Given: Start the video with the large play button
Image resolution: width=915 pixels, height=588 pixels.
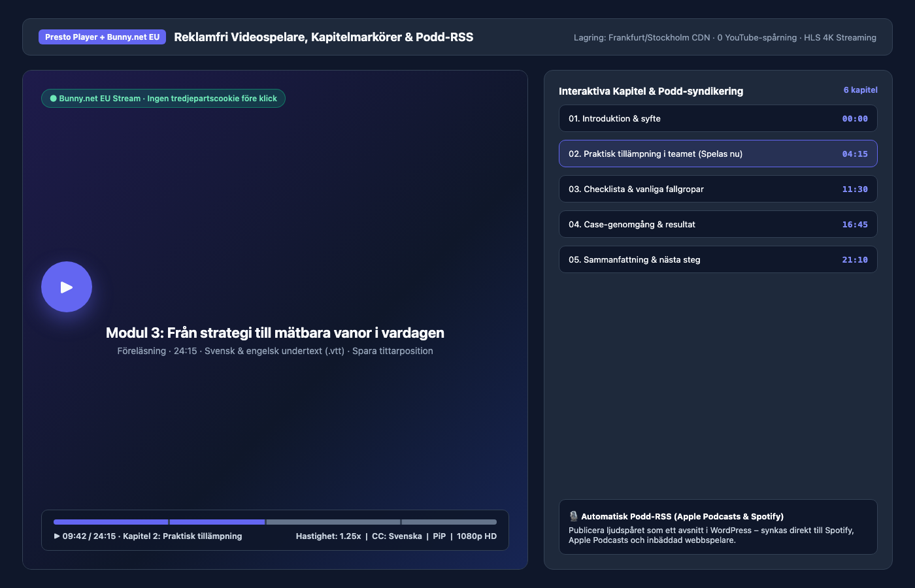Looking at the screenshot, I should click(67, 287).
